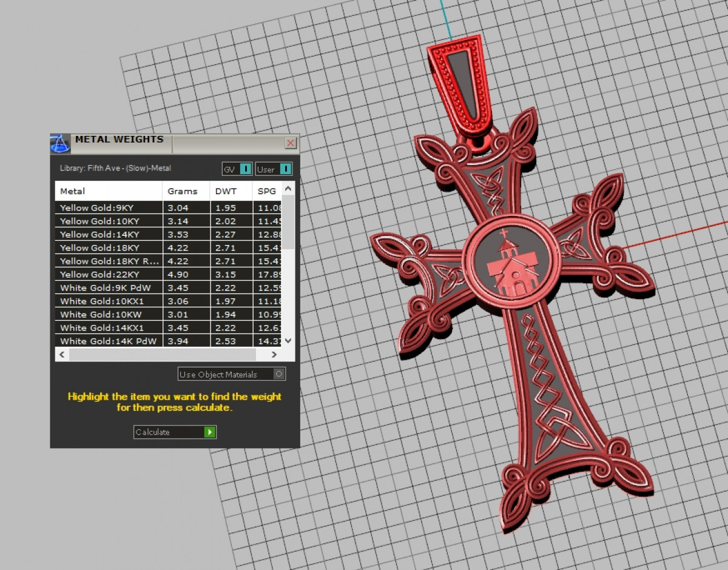Click the horizontal scroll right arrow
728x570 pixels.
pos(274,354)
